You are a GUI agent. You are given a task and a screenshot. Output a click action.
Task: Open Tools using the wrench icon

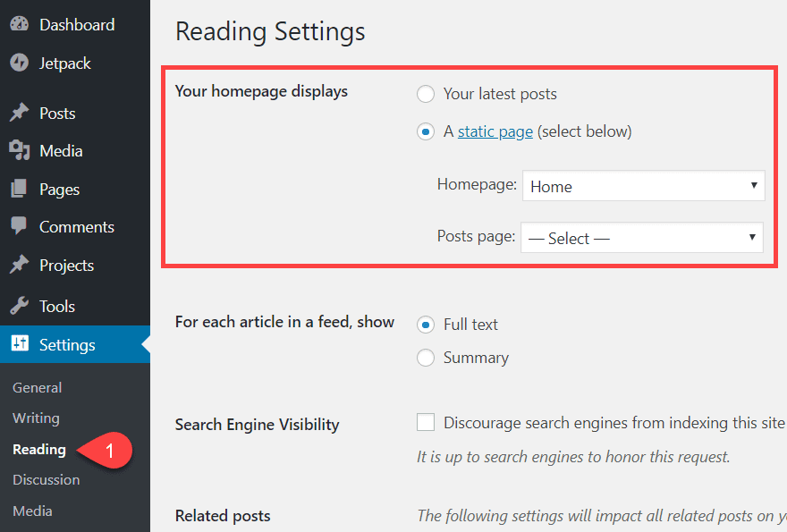click(x=20, y=306)
